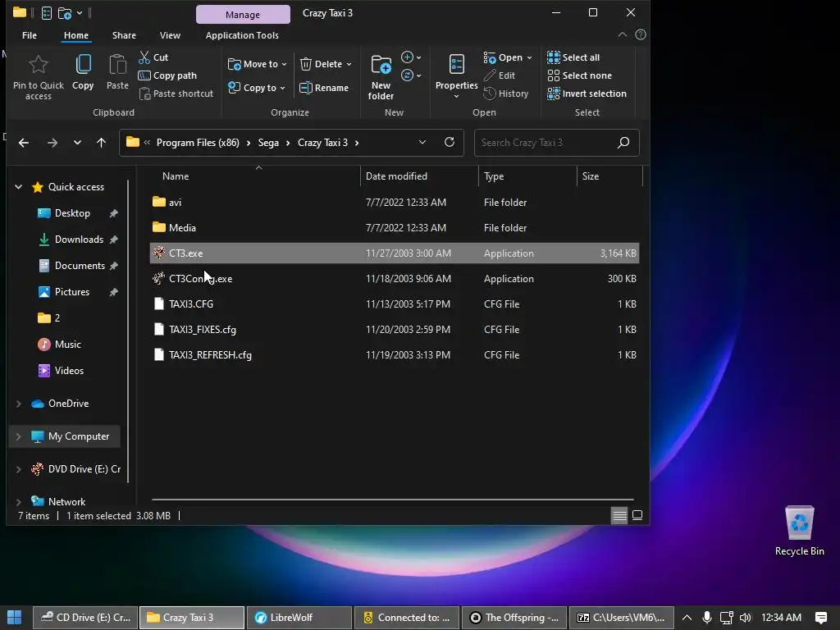Rename the selected file
840x630 pixels.
(x=324, y=88)
